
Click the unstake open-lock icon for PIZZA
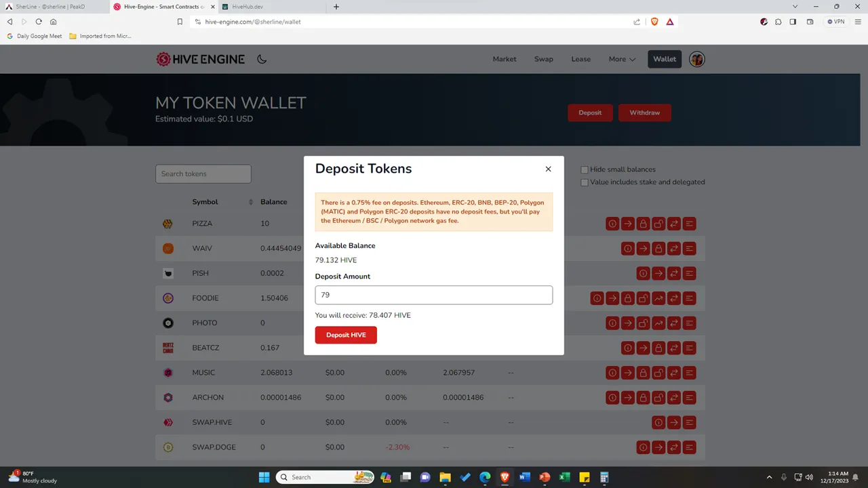(658, 224)
